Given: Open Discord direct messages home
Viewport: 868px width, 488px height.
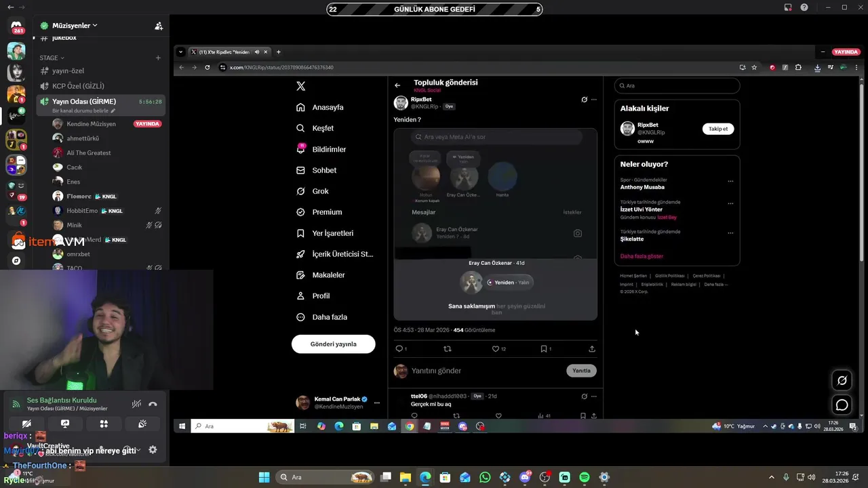Looking at the screenshot, I should pos(16,26).
